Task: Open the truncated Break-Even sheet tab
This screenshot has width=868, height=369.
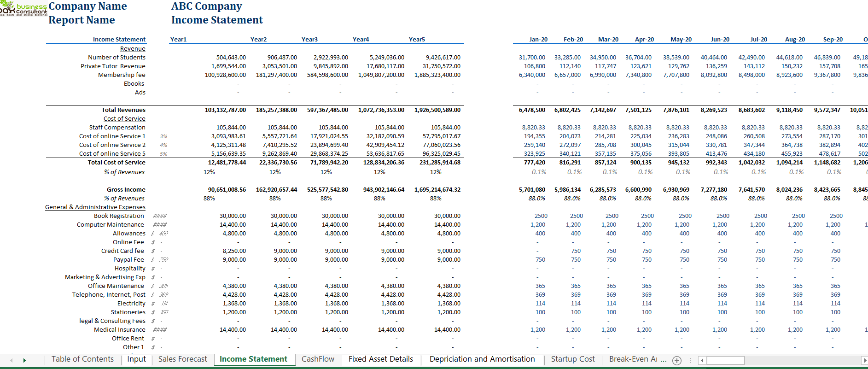Action: [634, 359]
